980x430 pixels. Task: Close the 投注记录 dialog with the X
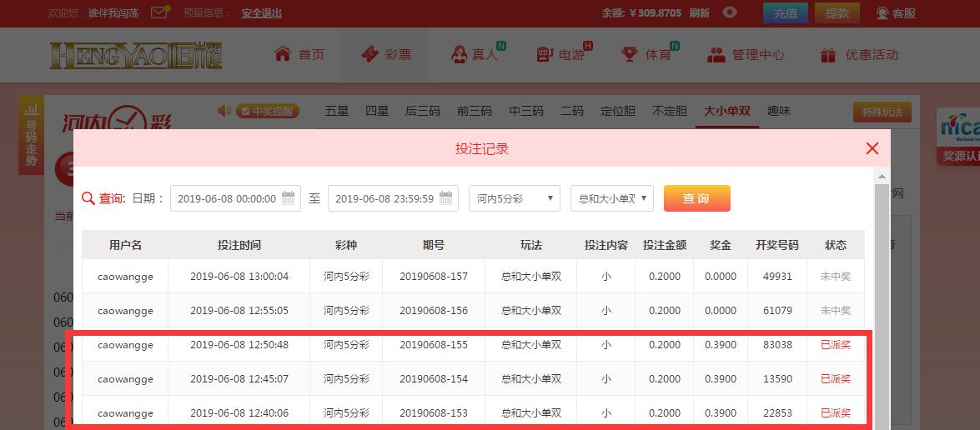(x=872, y=148)
